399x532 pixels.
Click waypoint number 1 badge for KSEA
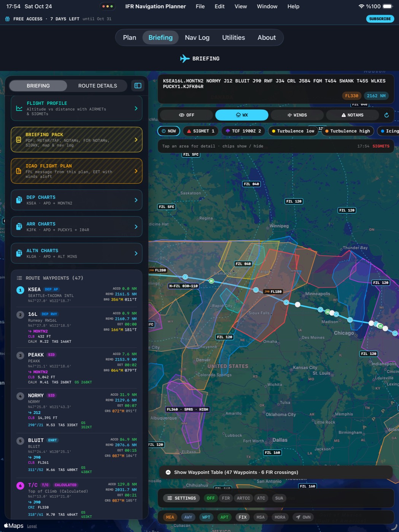[20, 290]
